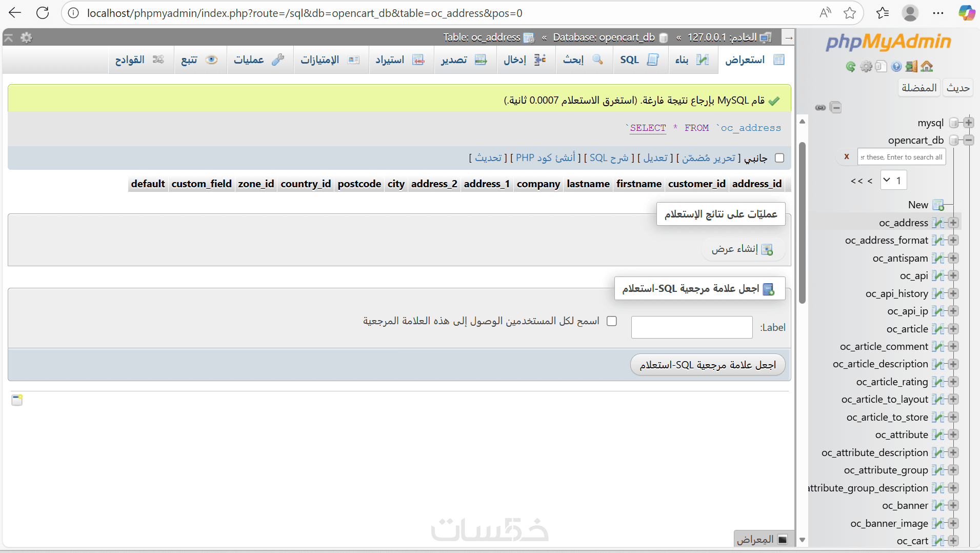Image resolution: width=980 pixels, height=553 pixels.
Task: Click the structure icon beside oc_api
Action: 938,276
